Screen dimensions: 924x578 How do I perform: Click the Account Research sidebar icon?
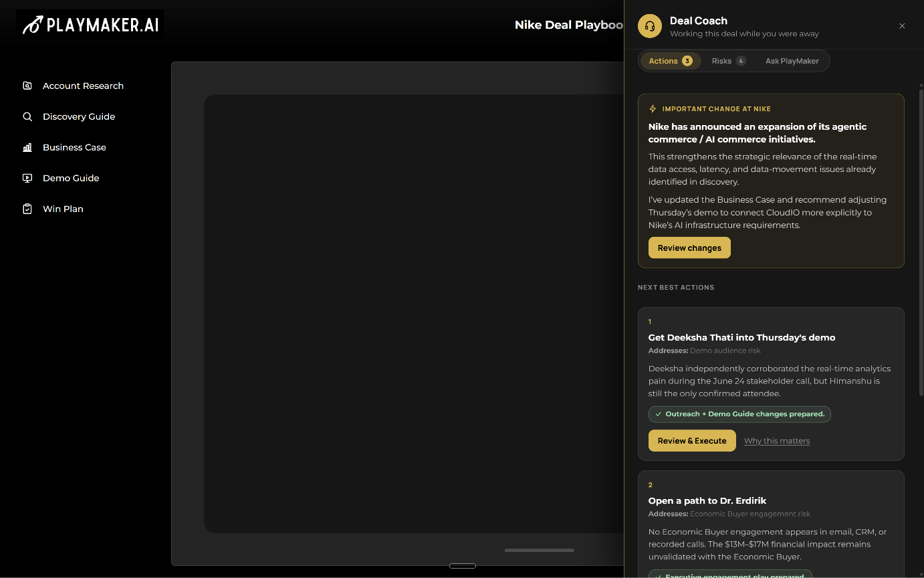(x=27, y=86)
